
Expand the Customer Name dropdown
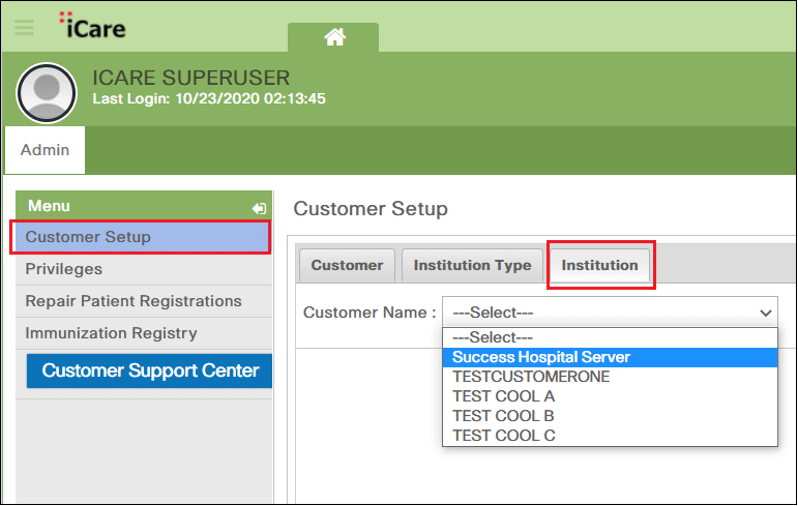pos(609,312)
